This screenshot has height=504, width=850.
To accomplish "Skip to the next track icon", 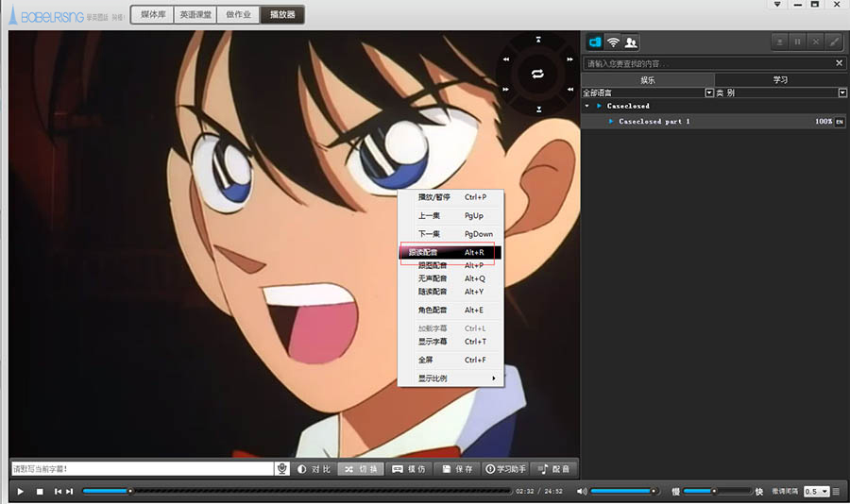I will [x=69, y=492].
